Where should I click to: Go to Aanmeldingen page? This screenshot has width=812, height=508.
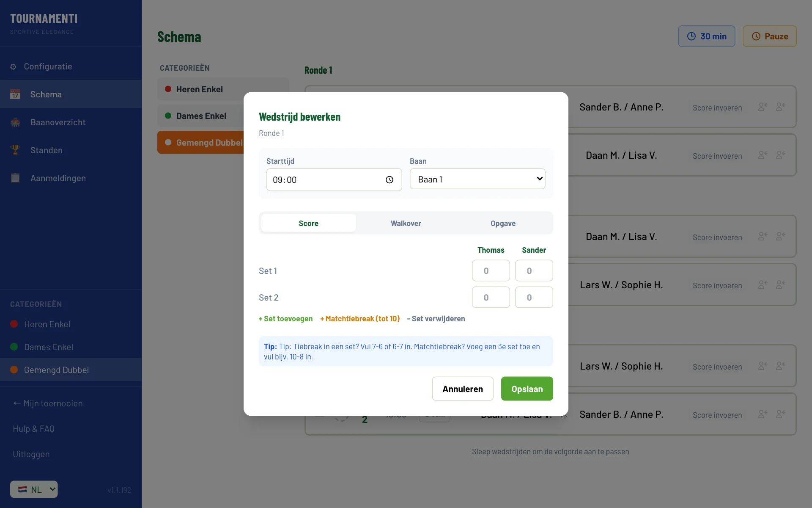[71, 178]
